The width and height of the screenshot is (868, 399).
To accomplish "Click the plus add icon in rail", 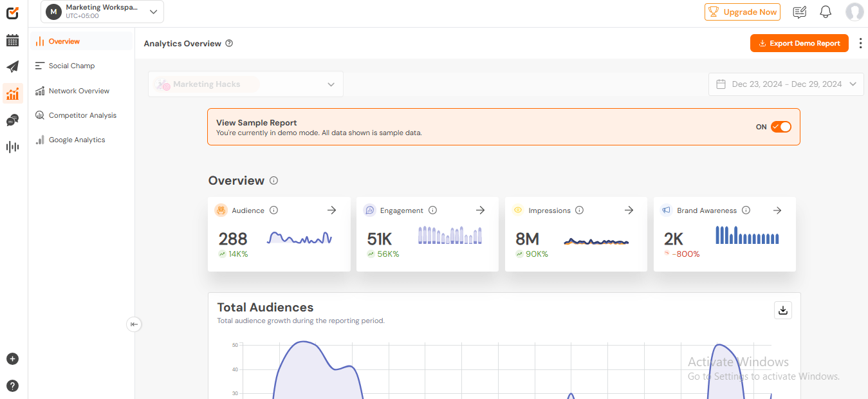I will [x=12, y=359].
